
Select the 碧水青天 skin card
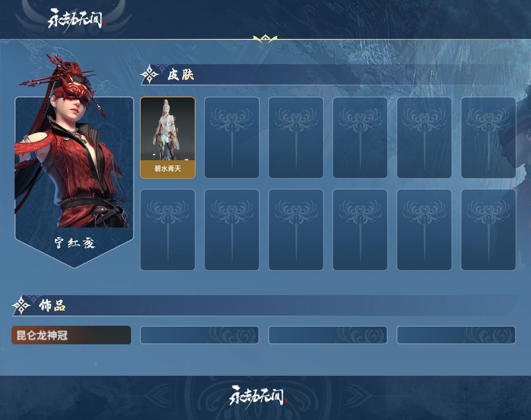pyautogui.click(x=168, y=138)
